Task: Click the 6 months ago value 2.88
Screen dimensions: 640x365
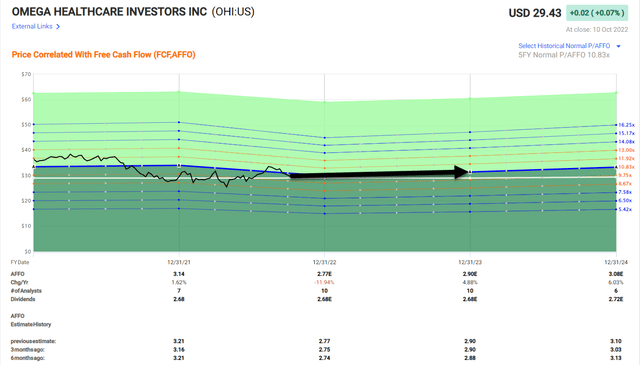Action: point(470,358)
